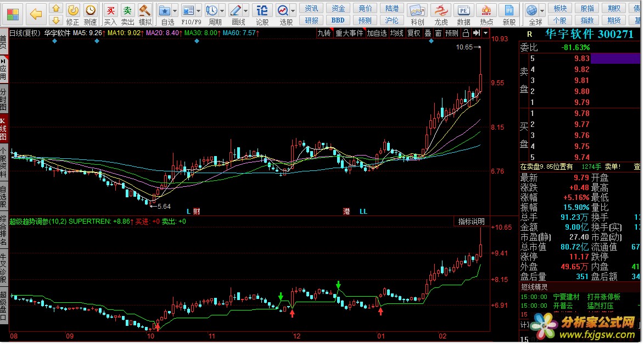644x344 pixels.
Task: Toggle the 窗 window option
Action: tap(438, 33)
